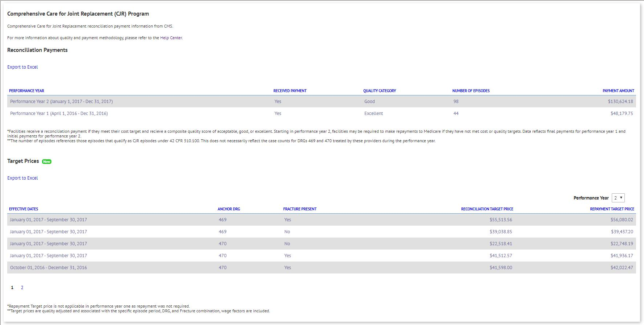The width and height of the screenshot is (644, 325).
Task: Sort by RECONCILIATION TARGET PRICE header
Action: [487, 209]
